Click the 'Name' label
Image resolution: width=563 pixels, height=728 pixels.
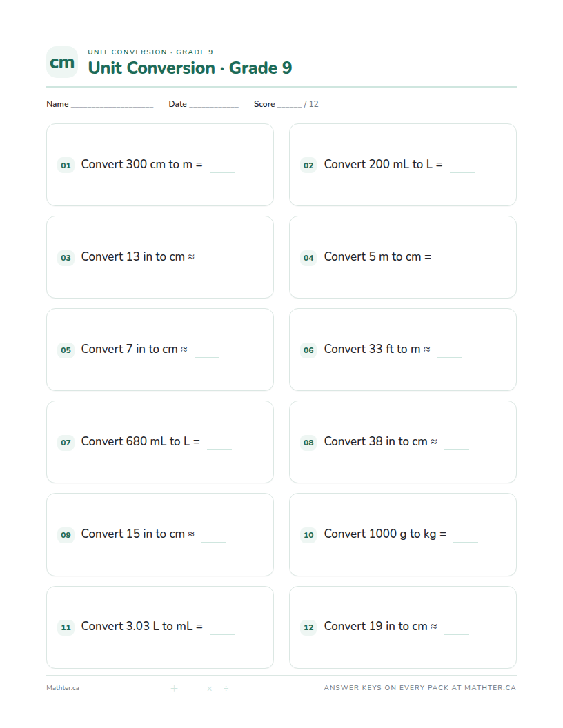(x=57, y=104)
